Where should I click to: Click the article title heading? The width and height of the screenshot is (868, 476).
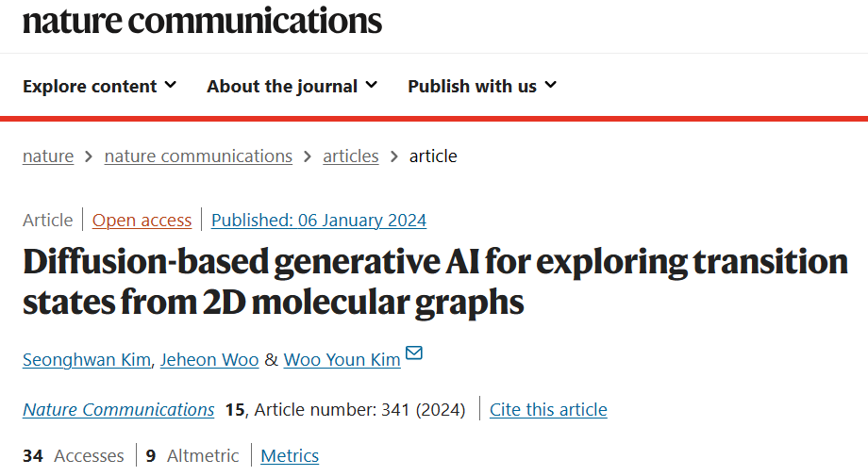pyautogui.click(x=435, y=282)
